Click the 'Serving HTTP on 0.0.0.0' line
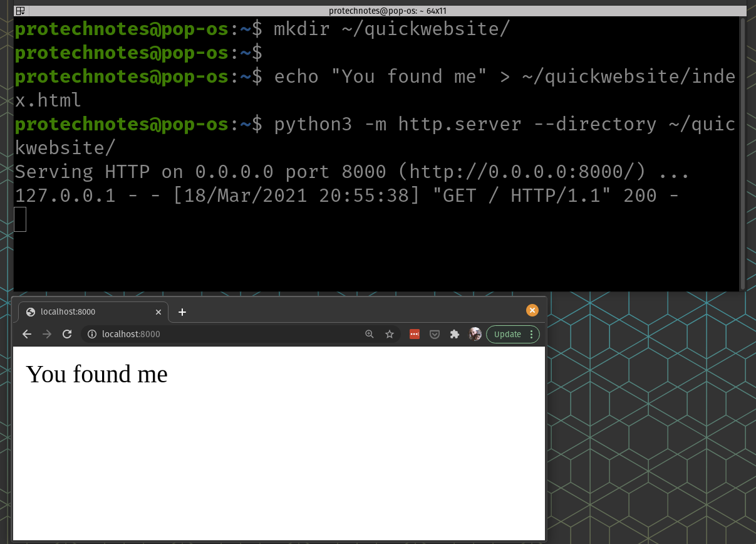756x544 pixels. click(x=352, y=172)
